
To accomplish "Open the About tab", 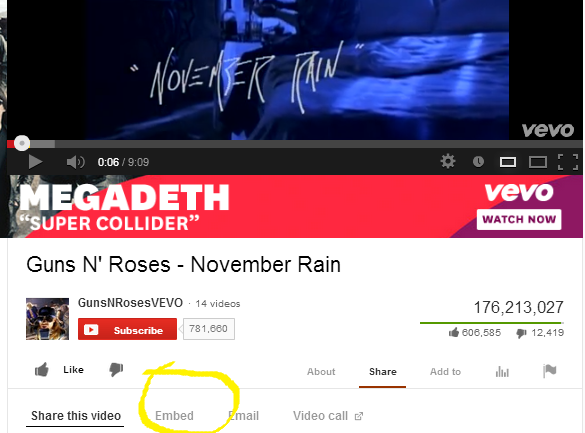I will [x=321, y=372].
